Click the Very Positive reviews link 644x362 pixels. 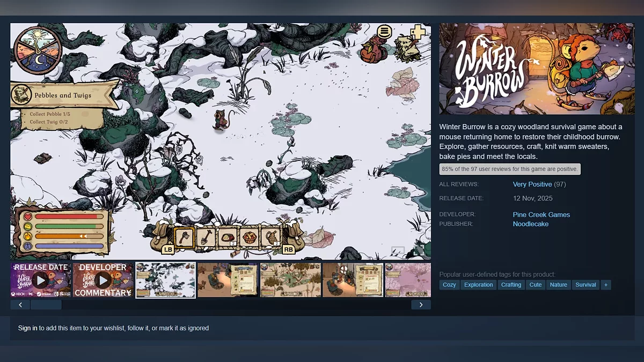coord(532,184)
